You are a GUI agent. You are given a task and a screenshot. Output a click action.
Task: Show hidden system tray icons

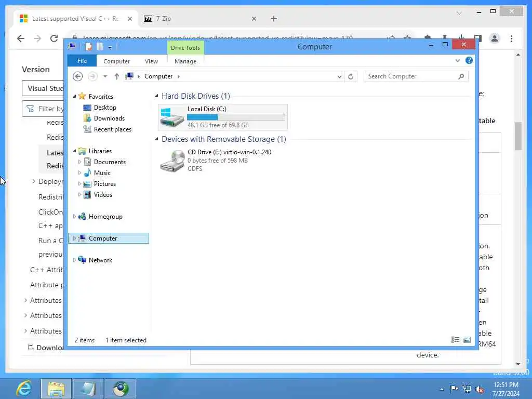point(442,389)
